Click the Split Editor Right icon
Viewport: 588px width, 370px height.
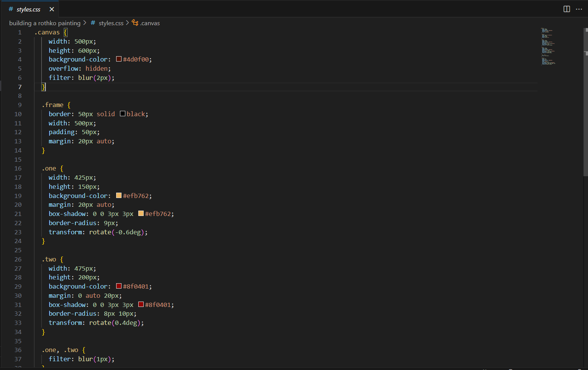point(567,9)
